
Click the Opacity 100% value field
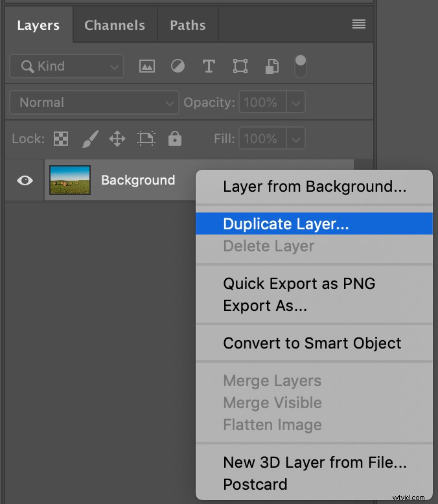pos(262,102)
